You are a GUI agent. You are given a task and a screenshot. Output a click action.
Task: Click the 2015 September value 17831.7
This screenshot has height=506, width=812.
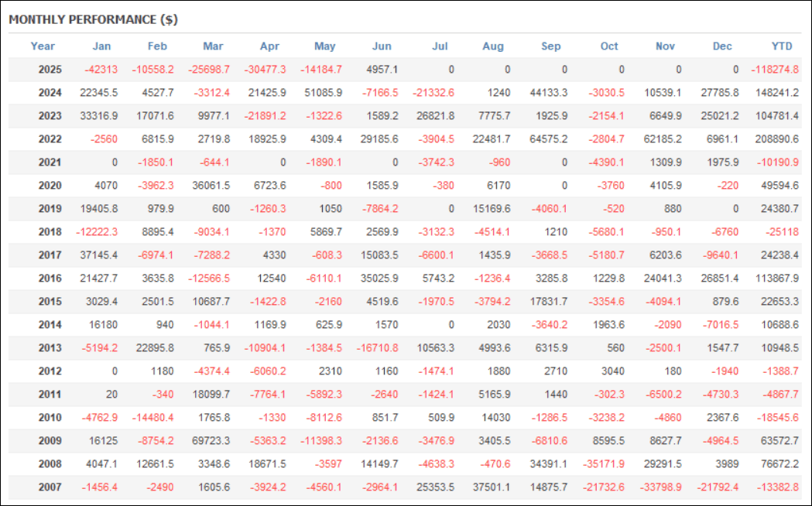tap(548, 302)
